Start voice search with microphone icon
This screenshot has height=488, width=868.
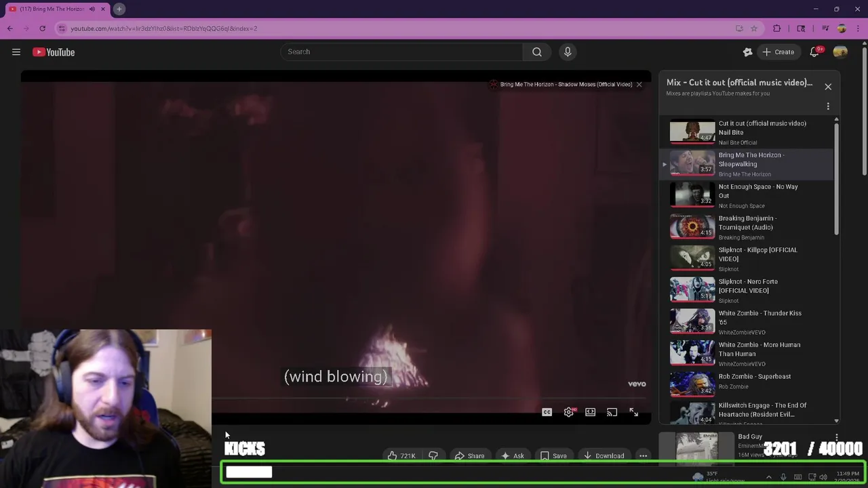568,52
